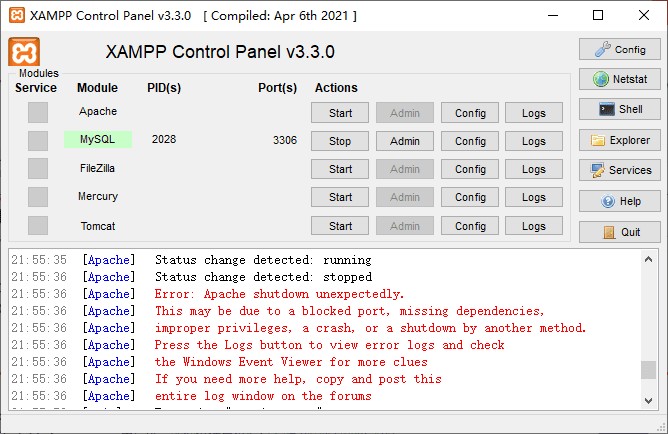This screenshot has height=434, width=668.
Task: Toggle the Mercury service checkbox
Action: point(38,197)
